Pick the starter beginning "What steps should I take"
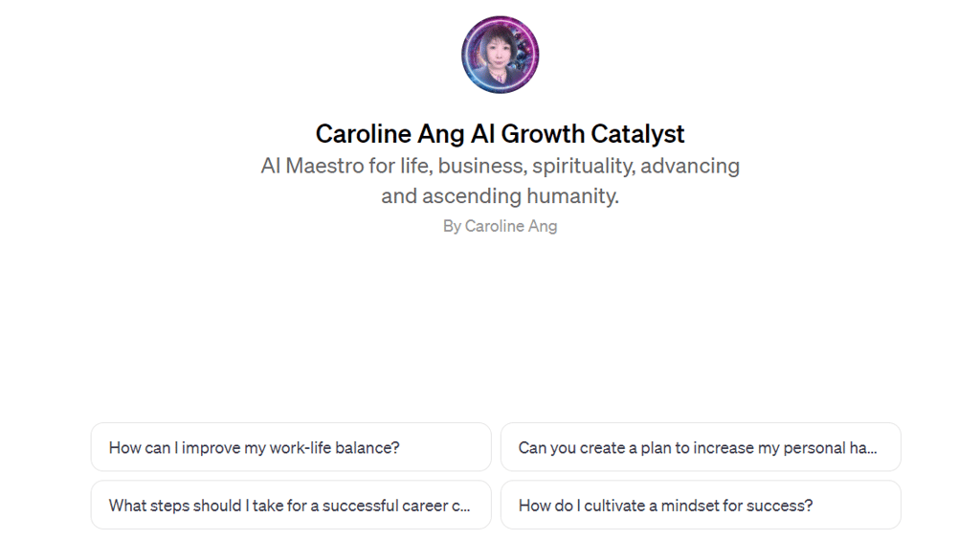The image size is (980, 541). 291,505
